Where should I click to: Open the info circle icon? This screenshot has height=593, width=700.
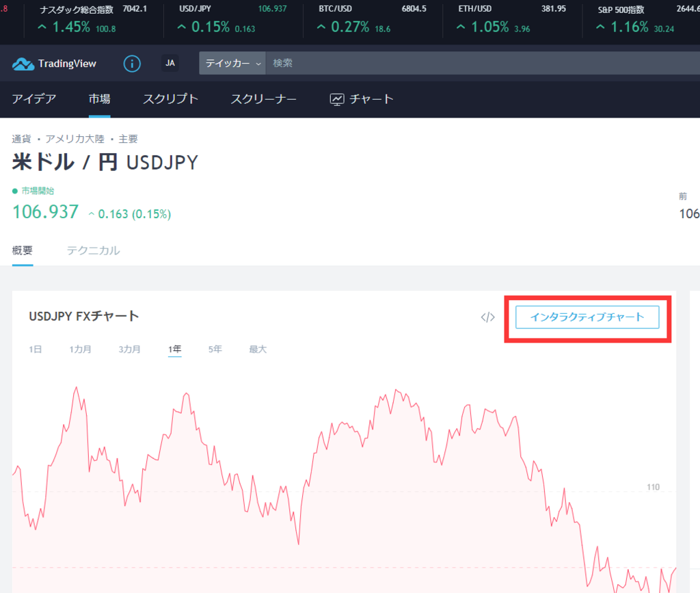coord(132,64)
